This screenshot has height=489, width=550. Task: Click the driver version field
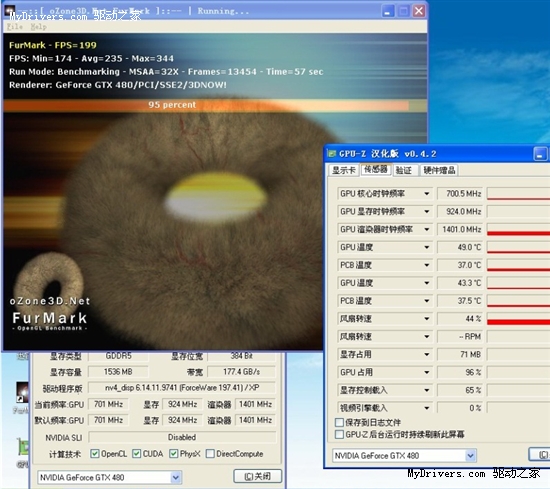point(182,388)
